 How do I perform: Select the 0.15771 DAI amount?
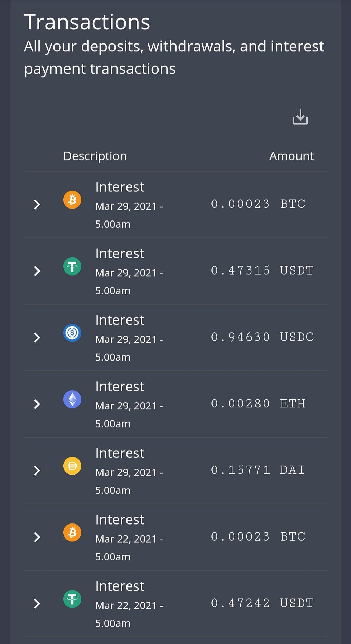pyautogui.click(x=258, y=470)
